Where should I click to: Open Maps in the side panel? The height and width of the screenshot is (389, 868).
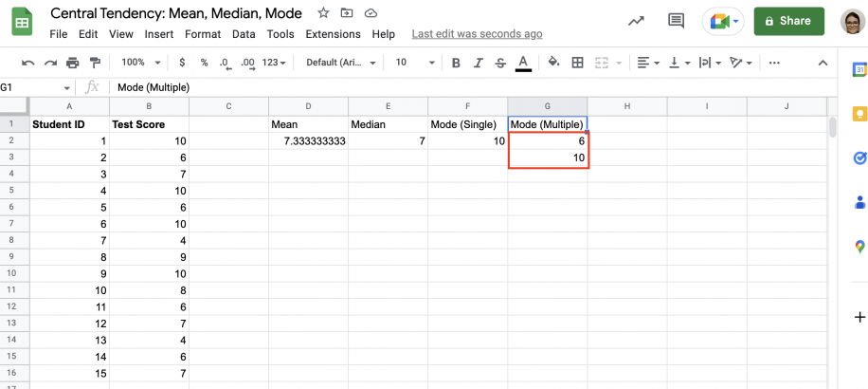(859, 247)
